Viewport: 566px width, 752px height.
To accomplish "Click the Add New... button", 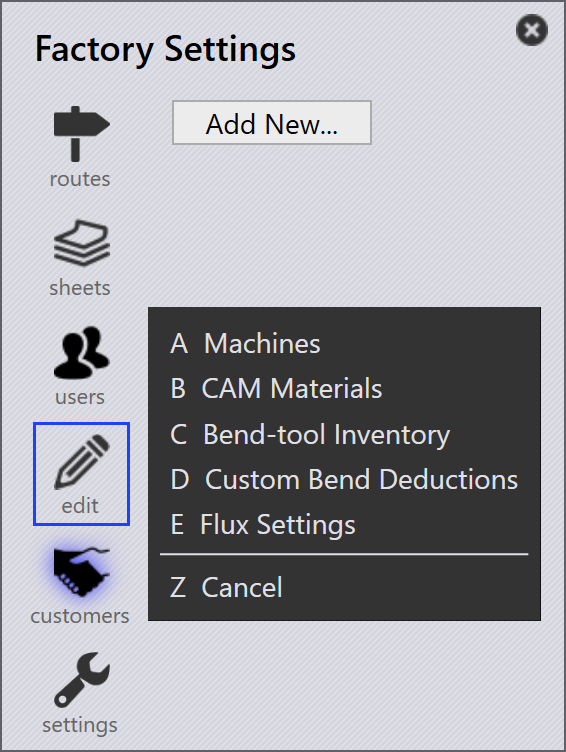I will tap(272, 122).
